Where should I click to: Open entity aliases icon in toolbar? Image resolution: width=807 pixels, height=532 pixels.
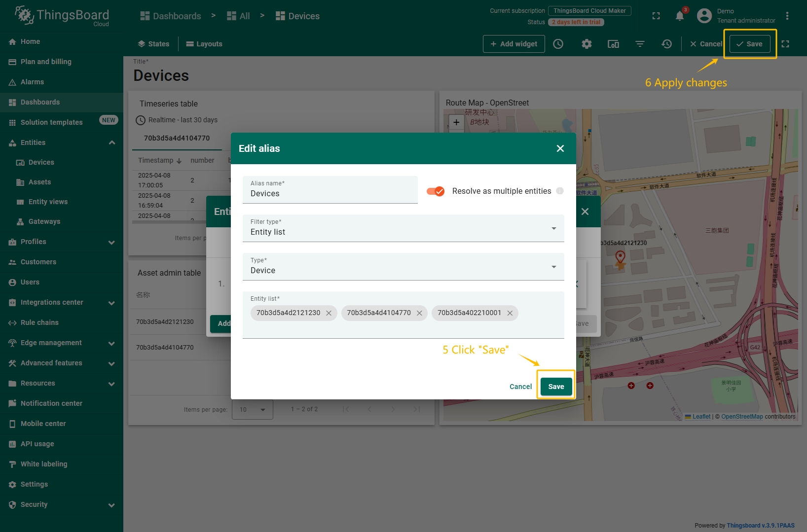tap(613, 44)
